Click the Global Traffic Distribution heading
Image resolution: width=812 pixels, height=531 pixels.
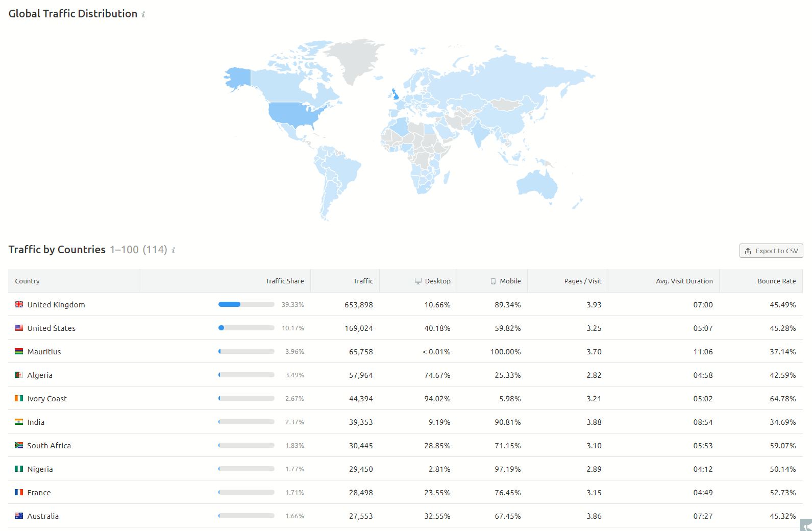(73, 14)
